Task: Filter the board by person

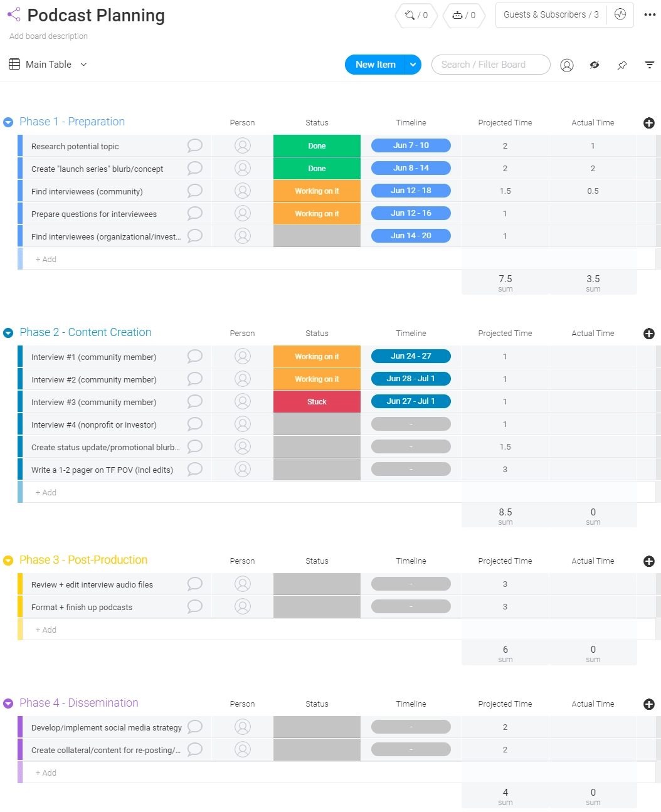Action: (567, 65)
